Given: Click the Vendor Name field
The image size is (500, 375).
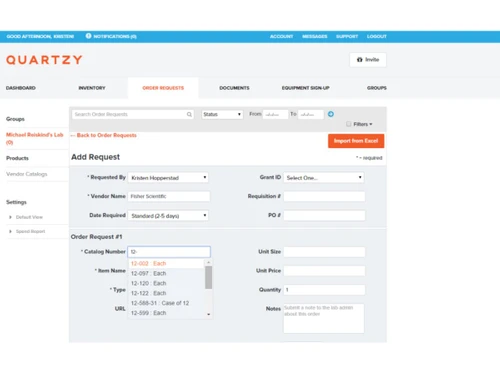Looking at the screenshot, I should [x=169, y=196].
